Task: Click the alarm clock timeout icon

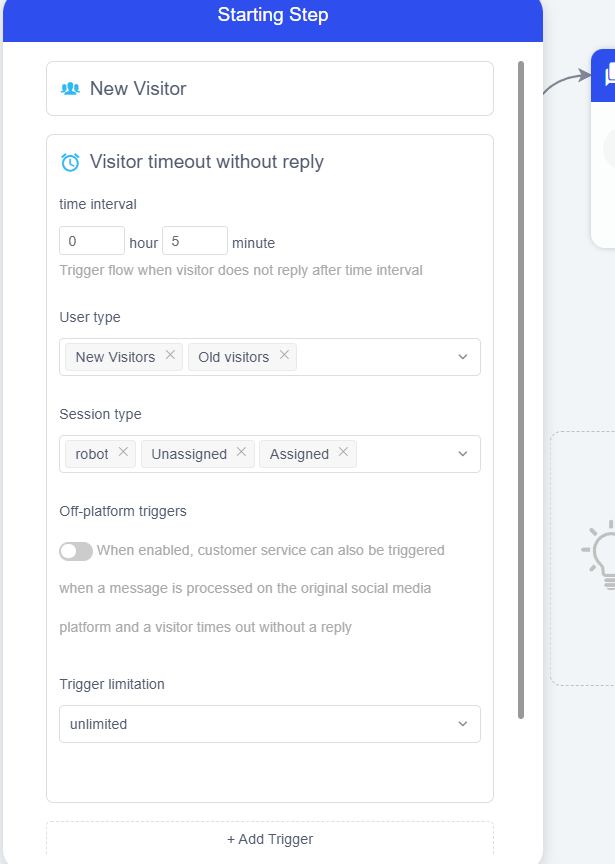Action: coord(70,162)
